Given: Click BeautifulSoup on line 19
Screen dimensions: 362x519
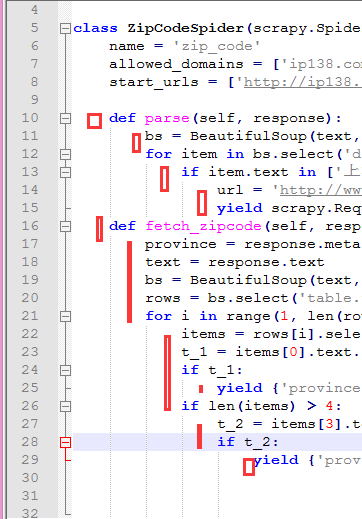Looking at the screenshot, I should (x=248, y=280).
